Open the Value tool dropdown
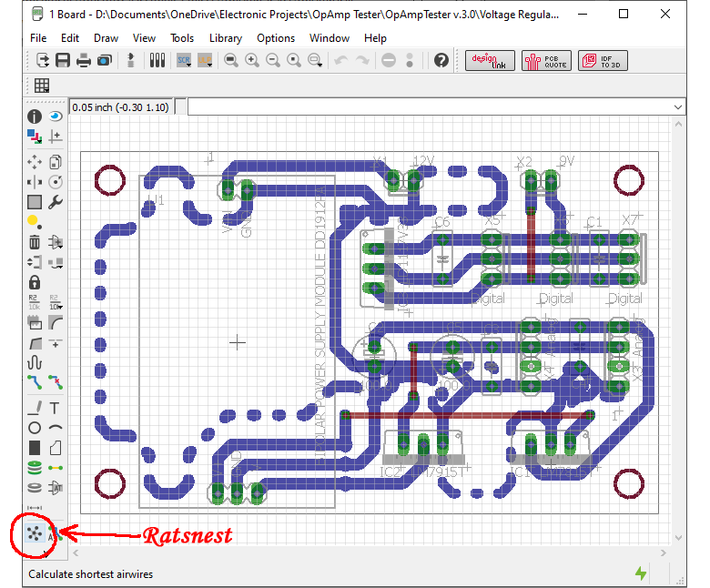Viewport: 710px width, 588px height. point(56,302)
